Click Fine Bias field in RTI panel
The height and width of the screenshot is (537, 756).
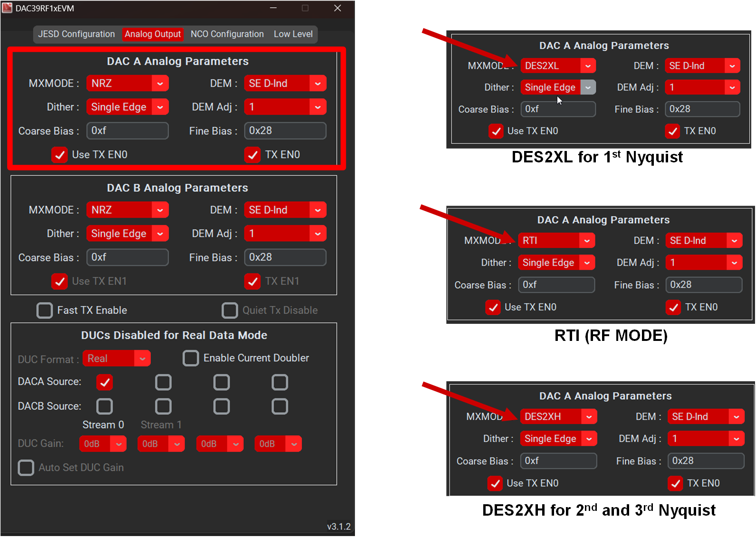point(704,285)
